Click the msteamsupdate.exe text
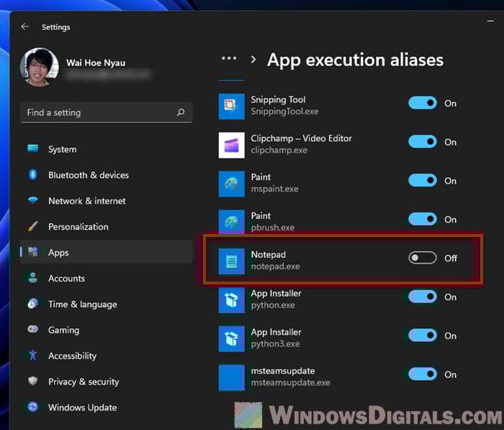The image size is (504, 430). pos(290,382)
